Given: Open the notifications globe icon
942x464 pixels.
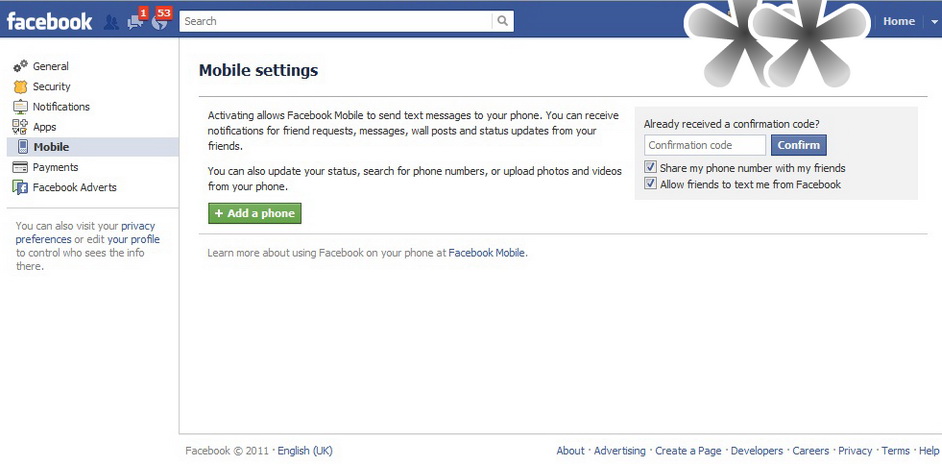Looking at the screenshot, I should point(162,19).
